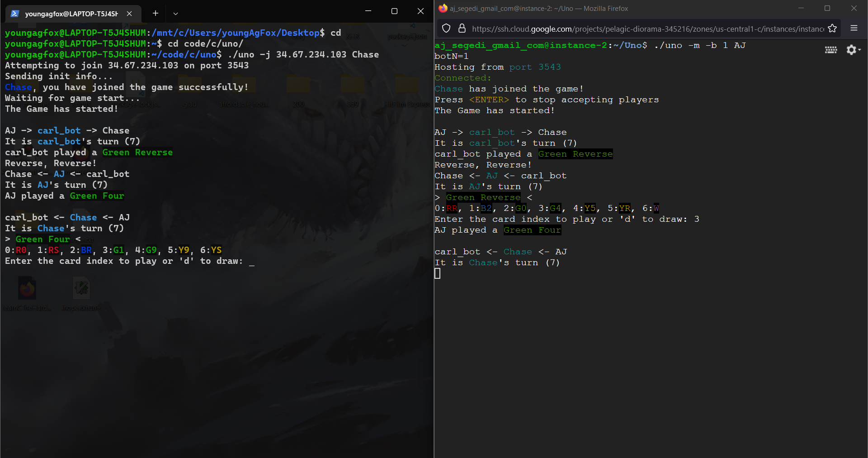Click the RR card in AJ's hand
Viewport: 868px width, 458px height.
pos(452,208)
